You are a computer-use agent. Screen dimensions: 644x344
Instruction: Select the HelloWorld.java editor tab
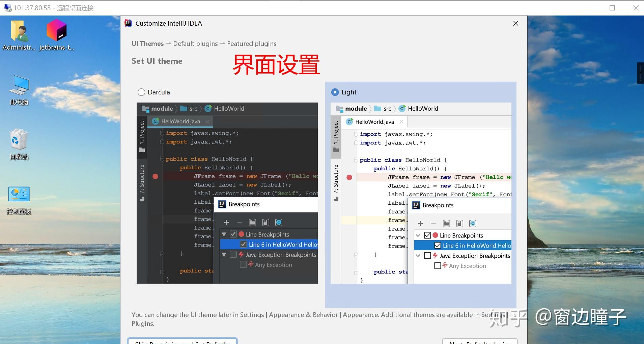(374, 121)
